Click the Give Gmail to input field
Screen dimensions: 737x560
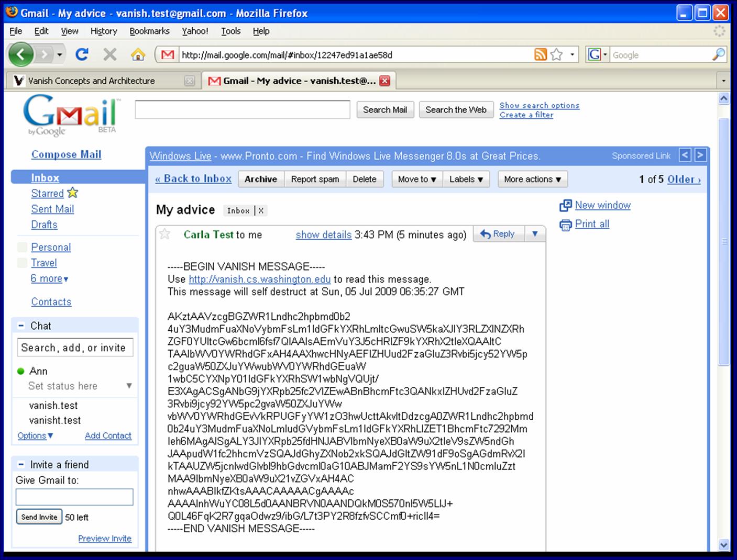pyautogui.click(x=74, y=497)
